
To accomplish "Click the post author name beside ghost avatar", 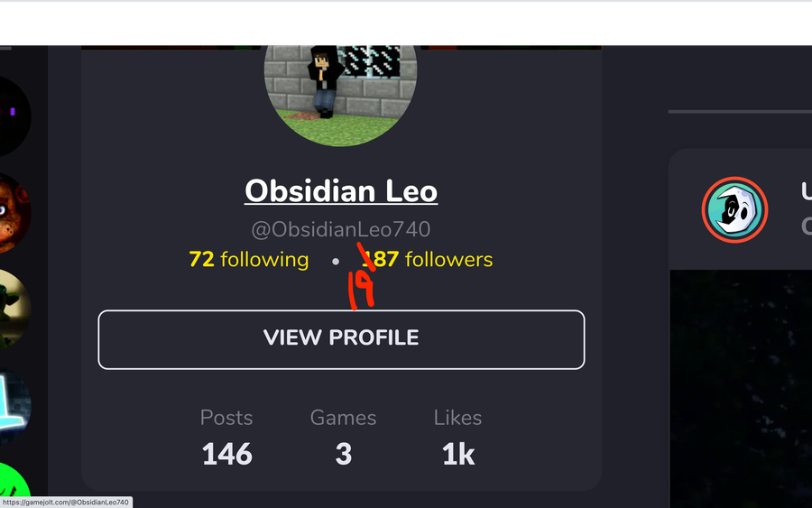I will (x=807, y=191).
